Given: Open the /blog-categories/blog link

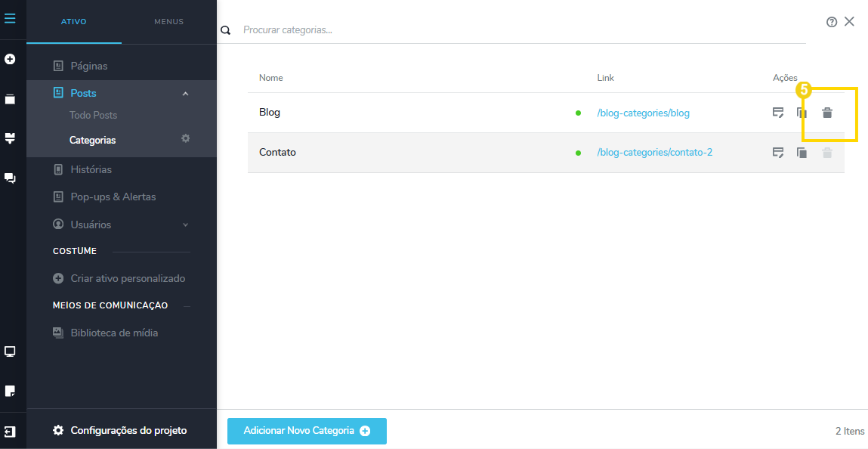Looking at the screenshot, I should [643, 113].
